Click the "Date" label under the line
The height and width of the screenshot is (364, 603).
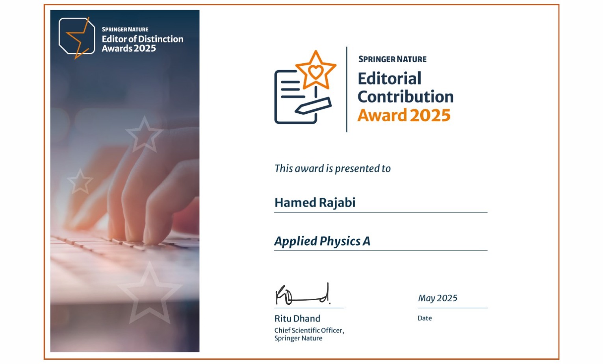pos(425,318)
